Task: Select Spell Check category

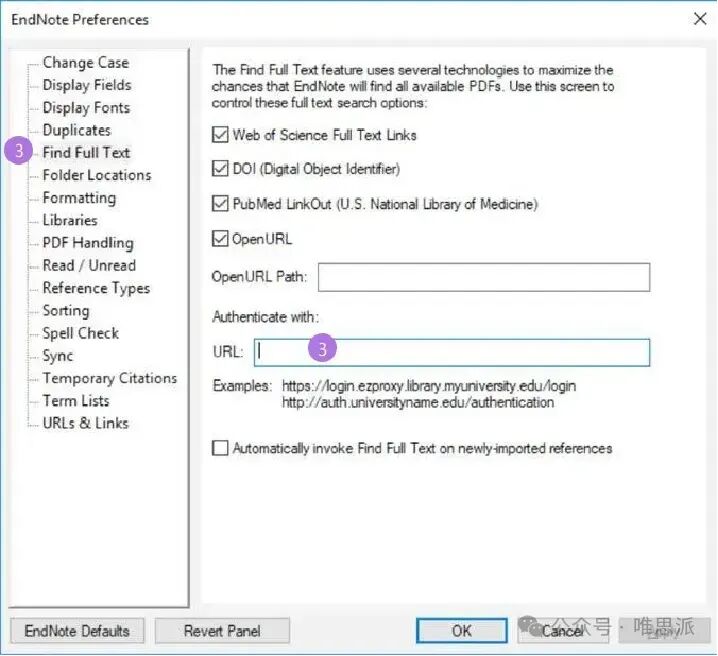Action: (x=81, y=333)
